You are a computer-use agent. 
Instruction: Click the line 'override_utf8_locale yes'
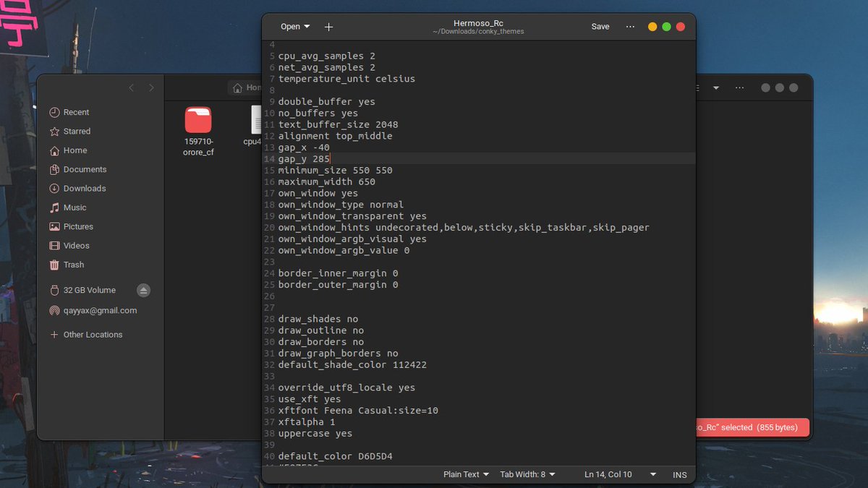pos(346,388)
